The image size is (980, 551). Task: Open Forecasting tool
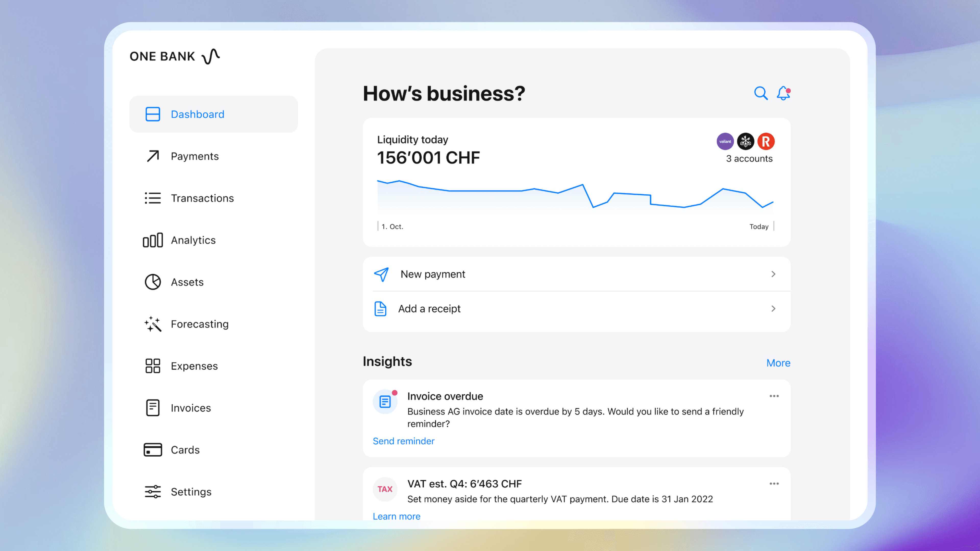click(x=200, y=324)
